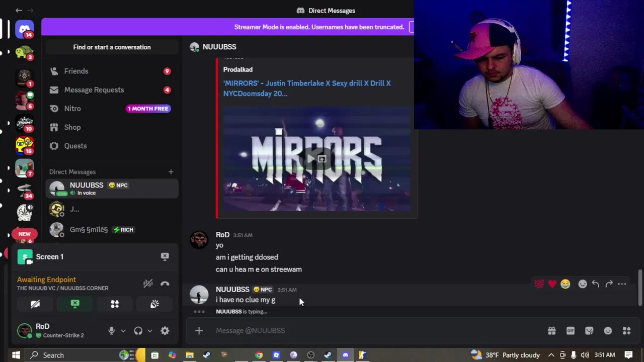644x362 pixels.
Task: Forward the NUUUBSS message
Action: point(609,284)
